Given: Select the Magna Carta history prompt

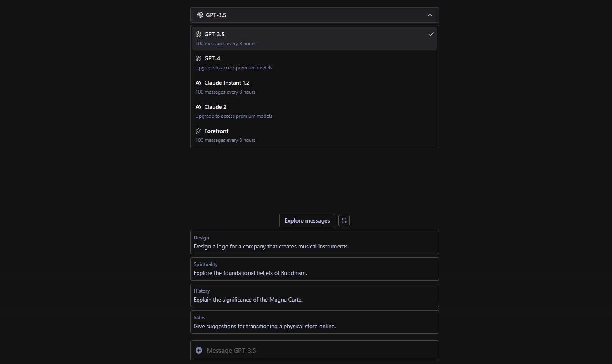Looking at the screenshot, I should (x=314, y=295).
